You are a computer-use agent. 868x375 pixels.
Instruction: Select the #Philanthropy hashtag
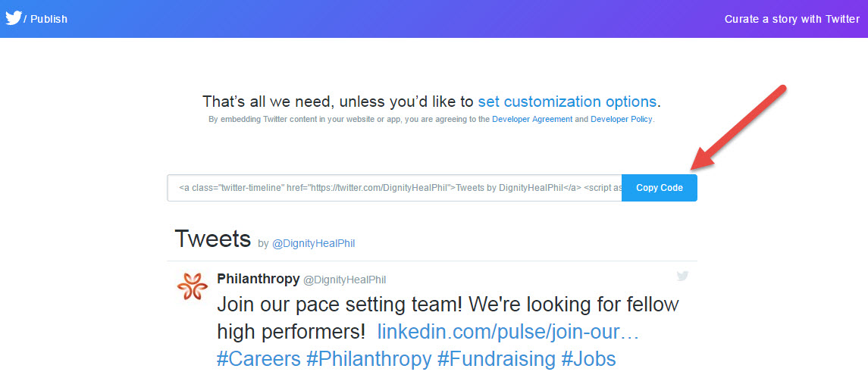pos(368,358)
